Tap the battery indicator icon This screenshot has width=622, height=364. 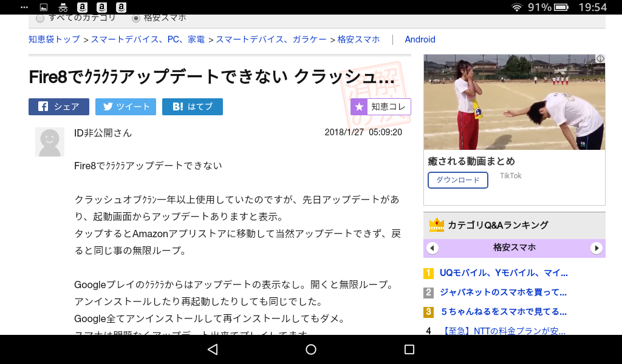561,7
